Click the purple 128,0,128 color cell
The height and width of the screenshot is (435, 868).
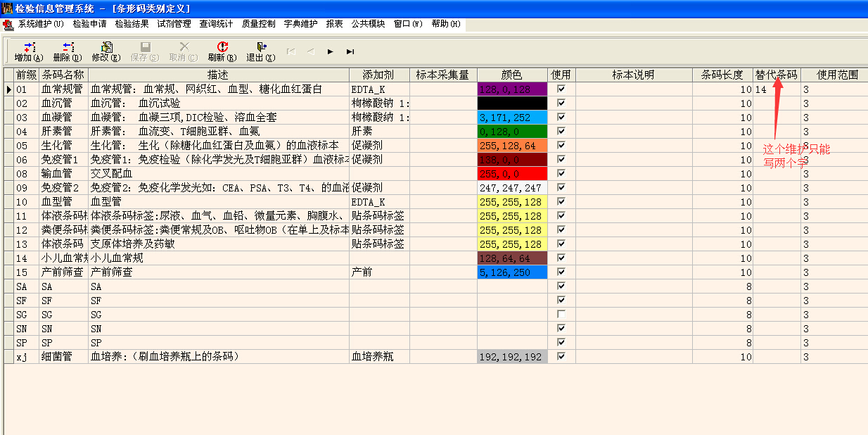tap(512, 89)
